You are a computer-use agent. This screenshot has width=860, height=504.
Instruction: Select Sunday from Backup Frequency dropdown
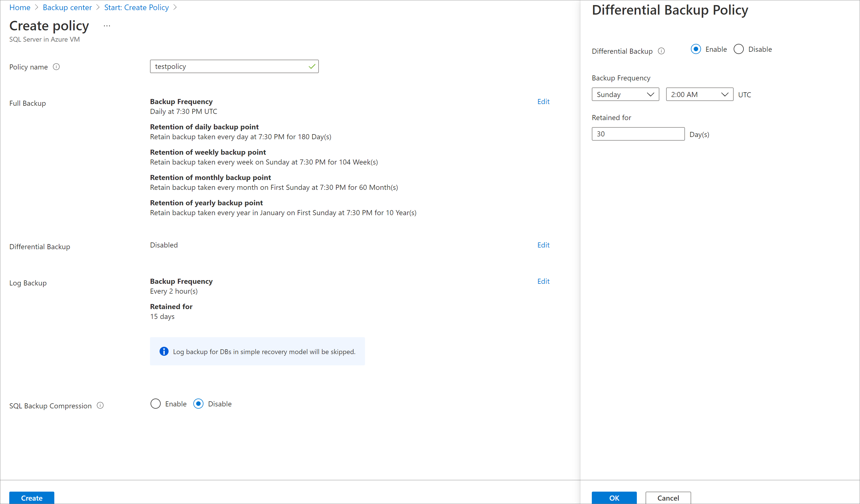coord(624,94)
